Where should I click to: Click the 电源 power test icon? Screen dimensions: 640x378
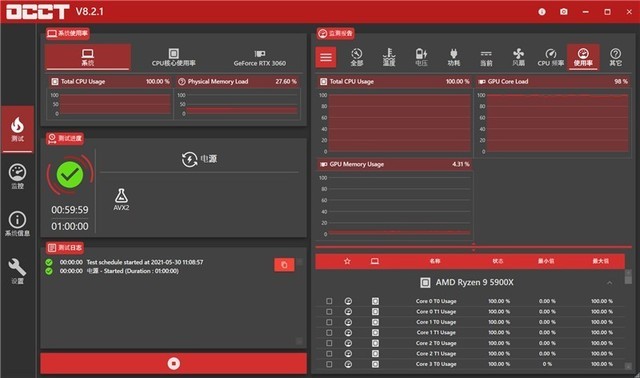click(189, 159)
